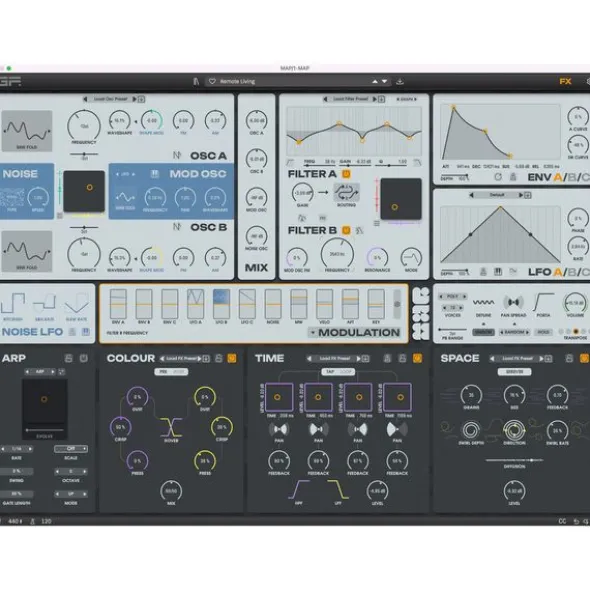The width and height of the screenshot is (590, 591).
Task: Click the tuning fork icon beside the preset bar
Action: point(196,81)
